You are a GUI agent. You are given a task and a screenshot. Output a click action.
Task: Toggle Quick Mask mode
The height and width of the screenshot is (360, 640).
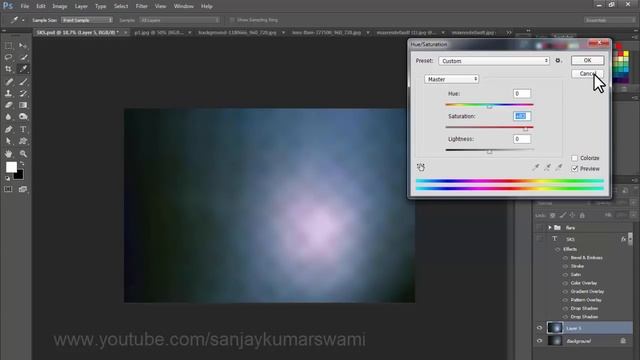pyautogui.click(x=8, y=189)
